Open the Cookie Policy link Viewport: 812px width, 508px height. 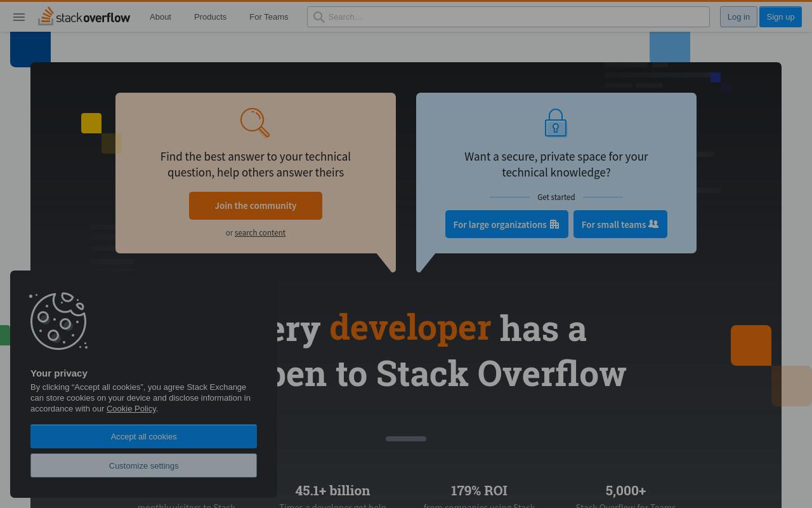(x=131, y=409)
